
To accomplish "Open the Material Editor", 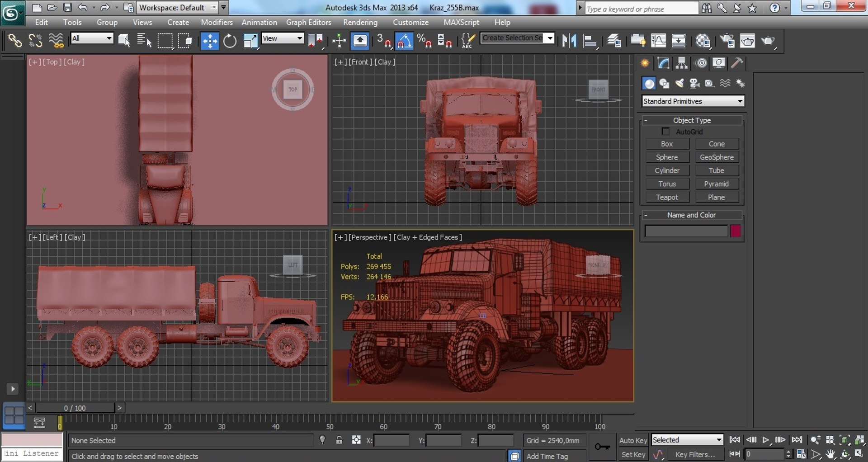I will pyautogui.click(x=703, y=41).
